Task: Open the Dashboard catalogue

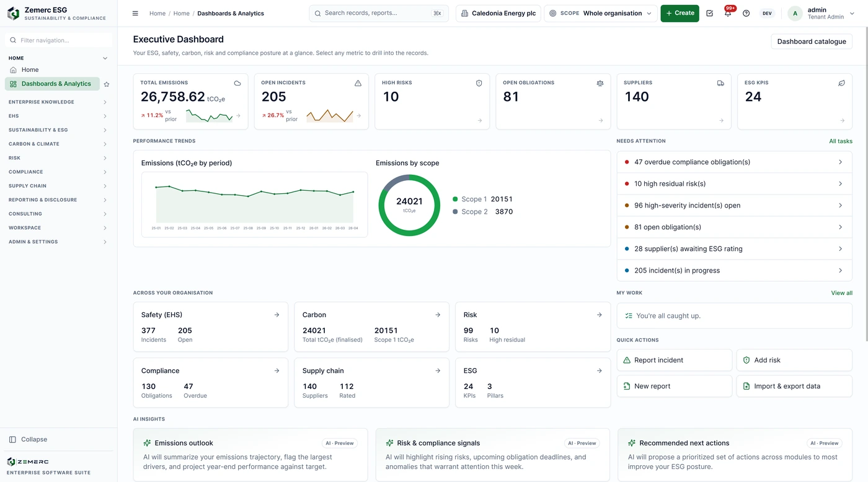Action: click(812, 42)
